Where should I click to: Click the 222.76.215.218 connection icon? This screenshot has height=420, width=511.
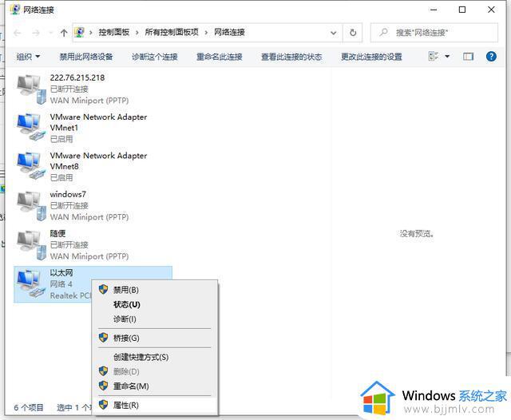(31, 89)
